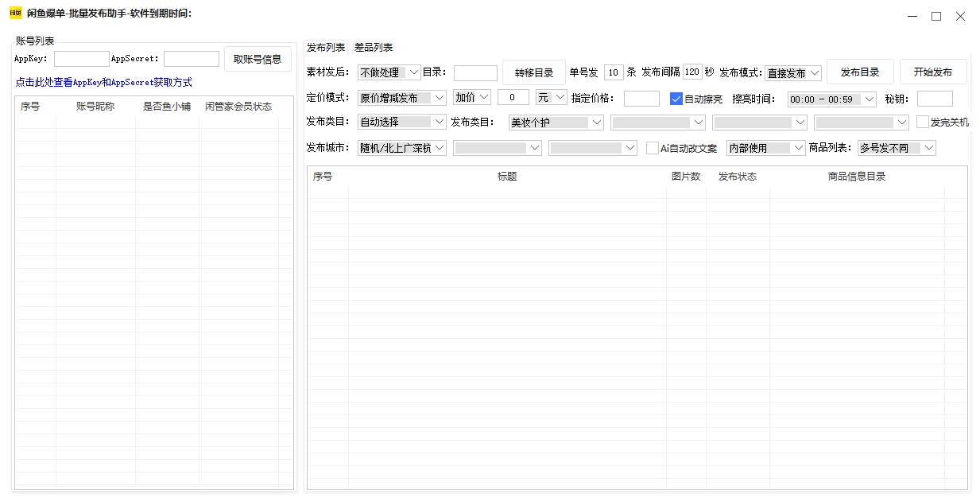Click the 发布目录 button
The height and width of the screenshot is (502, 980).
click(x=860, y=72)
